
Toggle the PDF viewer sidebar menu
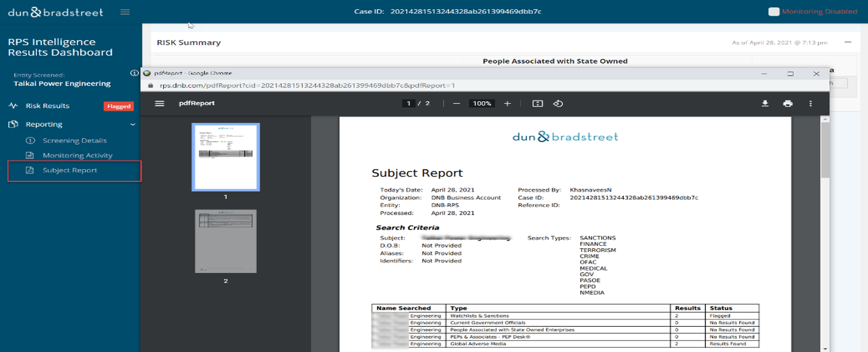[x=160, y=103]
